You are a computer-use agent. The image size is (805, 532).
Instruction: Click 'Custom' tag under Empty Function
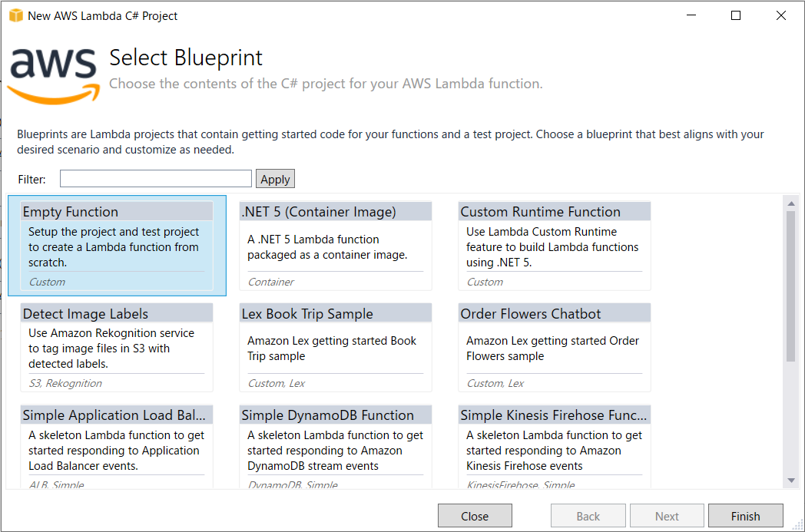47,282
